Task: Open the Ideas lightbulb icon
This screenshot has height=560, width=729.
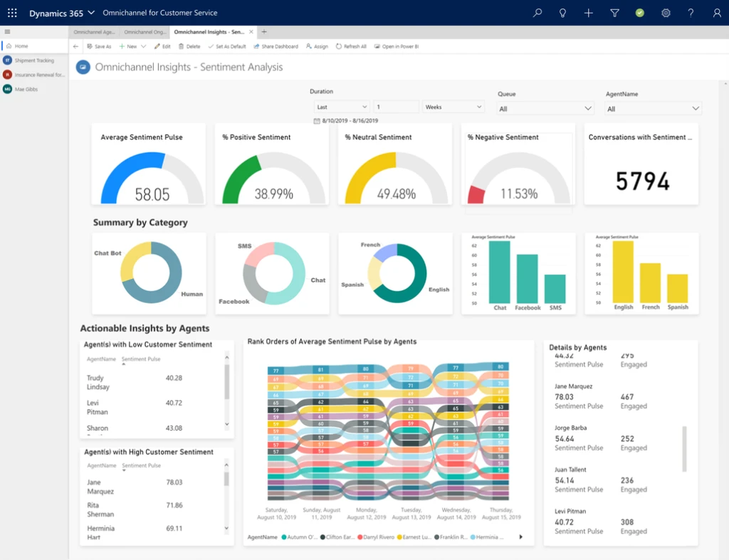Action: pos(562,13)
